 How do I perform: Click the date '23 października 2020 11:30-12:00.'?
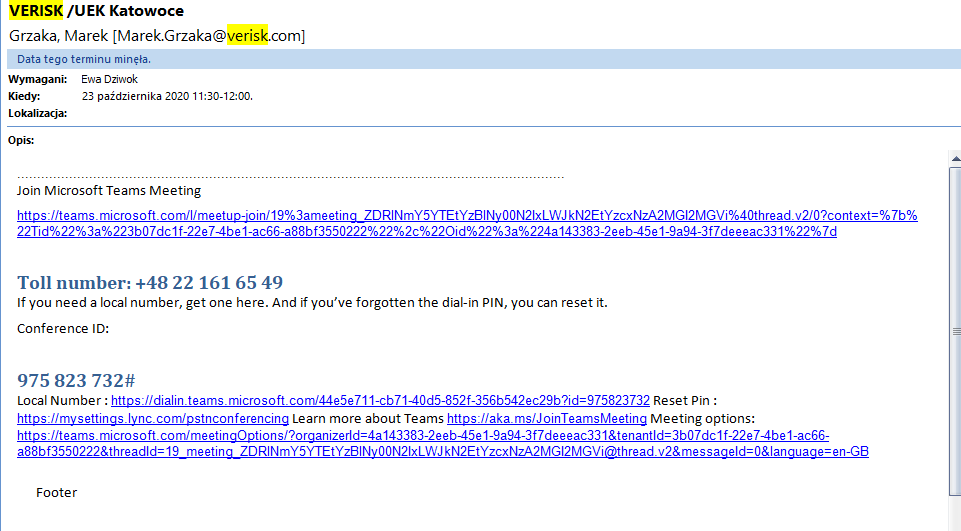(167, 96)
